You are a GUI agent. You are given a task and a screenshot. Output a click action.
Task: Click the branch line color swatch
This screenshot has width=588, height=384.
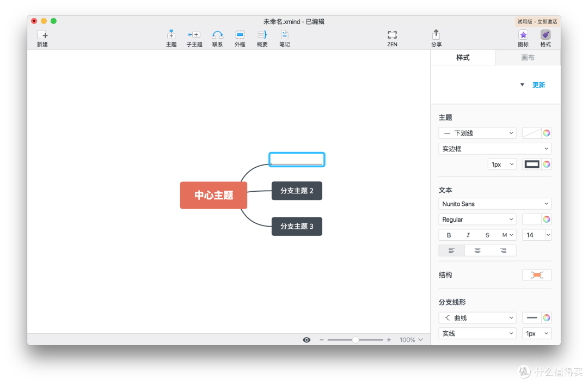pyautogui.click(x=532, y=318)
